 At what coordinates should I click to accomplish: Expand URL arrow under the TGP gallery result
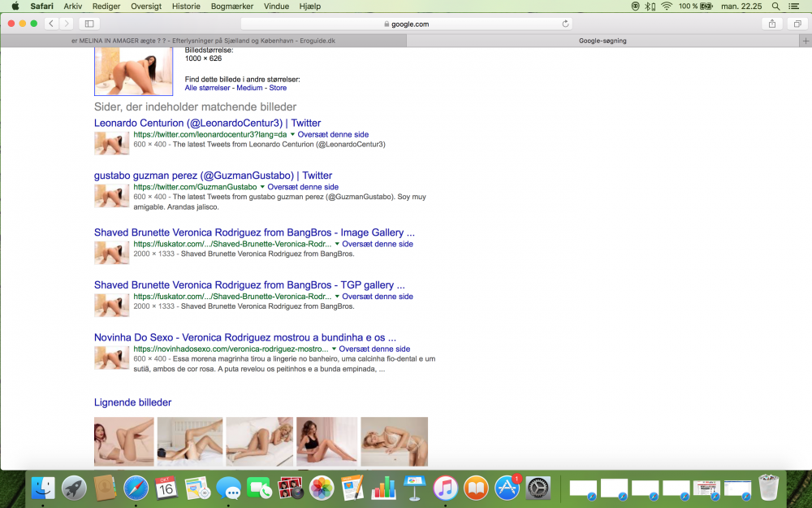pos(337,297)
